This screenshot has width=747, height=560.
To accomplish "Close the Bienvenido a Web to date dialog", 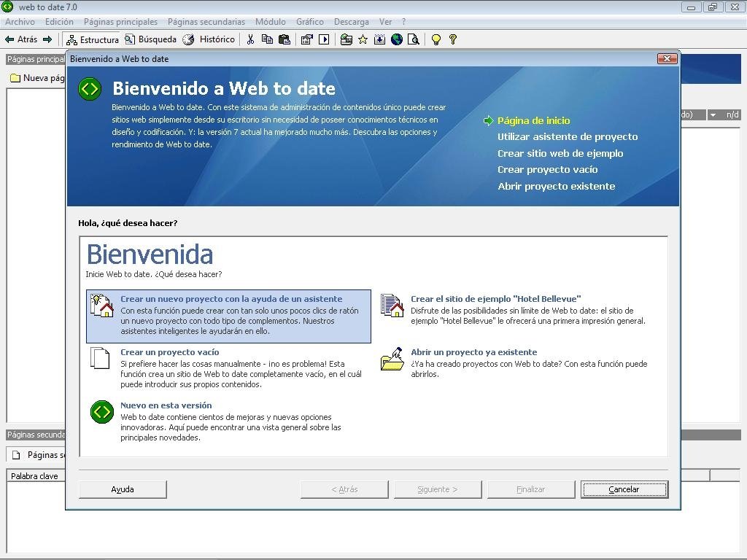I will pos(667,58).
